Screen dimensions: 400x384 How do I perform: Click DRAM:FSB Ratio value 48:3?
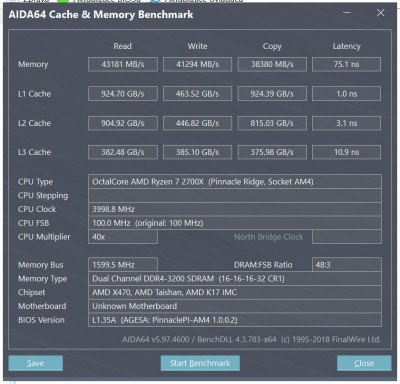347,265
